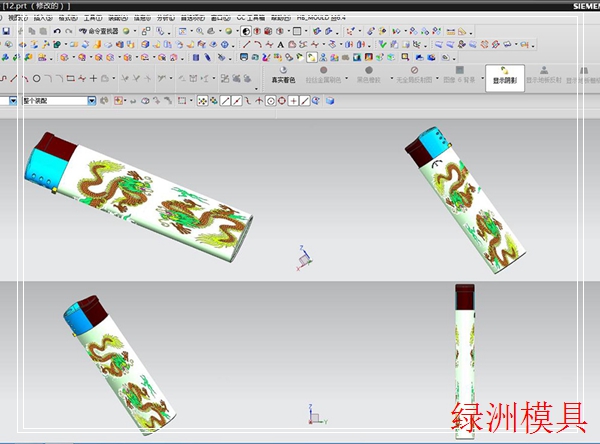Click the plus point sketch icon
The image size is (600, 444).
coord(93,78)
